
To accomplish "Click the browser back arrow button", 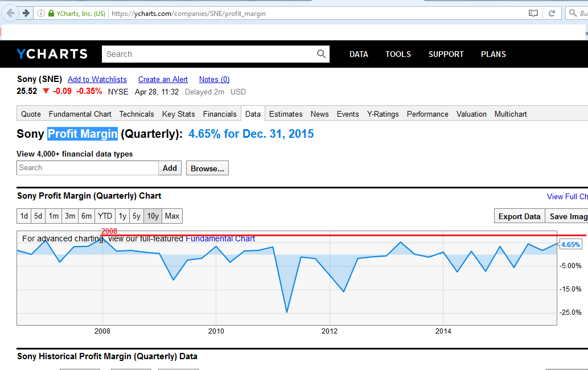I will click(x=10, y=13).
